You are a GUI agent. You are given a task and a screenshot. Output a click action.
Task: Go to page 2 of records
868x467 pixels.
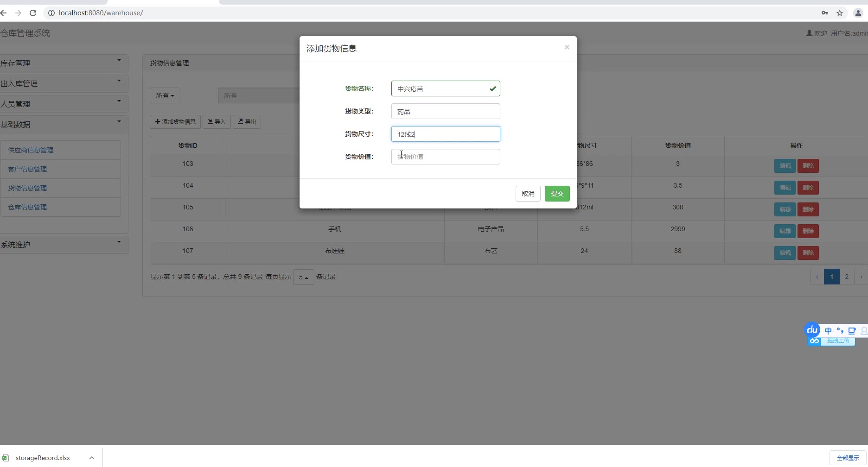(x=847, y=277)
